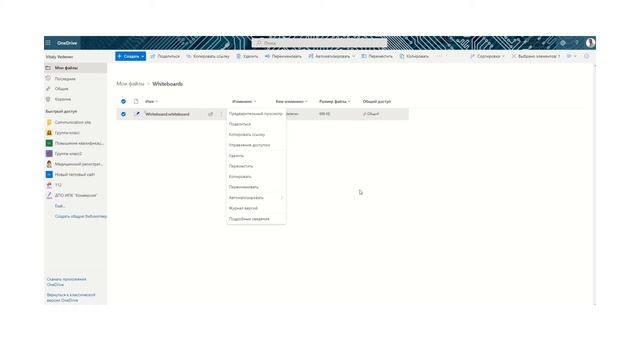Open the Кем изменено column dropdown
The height and width of the screenshot is (360, 640).
coord(291,101)
